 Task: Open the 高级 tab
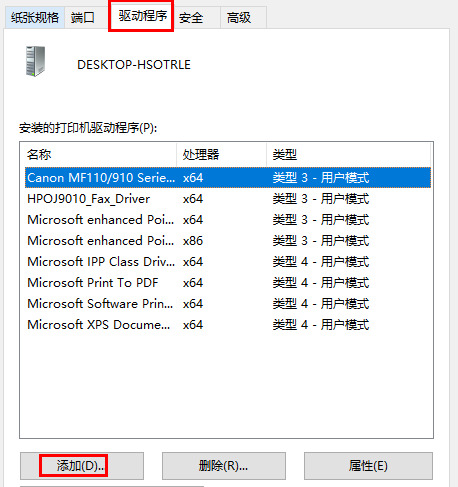coord(239,17)
